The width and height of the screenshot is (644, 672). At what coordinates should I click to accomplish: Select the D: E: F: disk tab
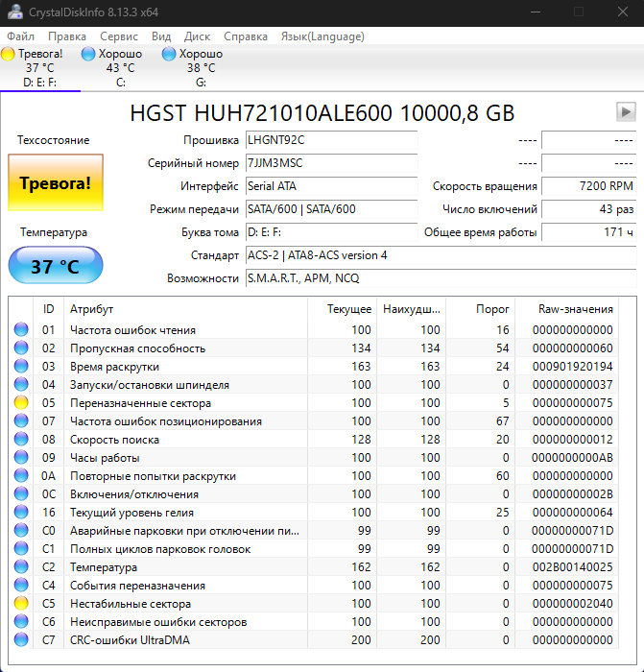pos(40,68)
